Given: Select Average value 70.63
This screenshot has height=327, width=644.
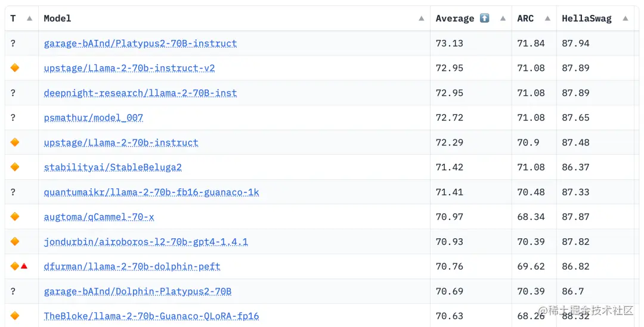Looking at the screenshot, I should pyautogui.click(x=450, y=316).
